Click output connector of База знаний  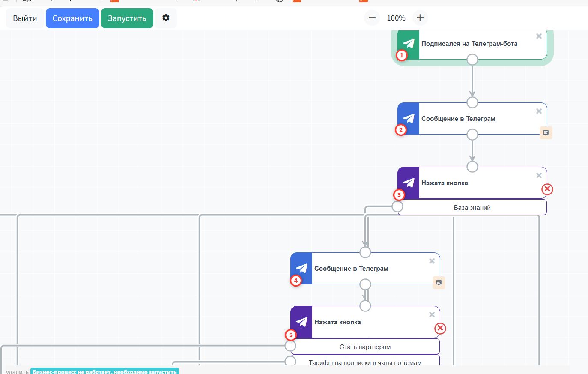397,207
